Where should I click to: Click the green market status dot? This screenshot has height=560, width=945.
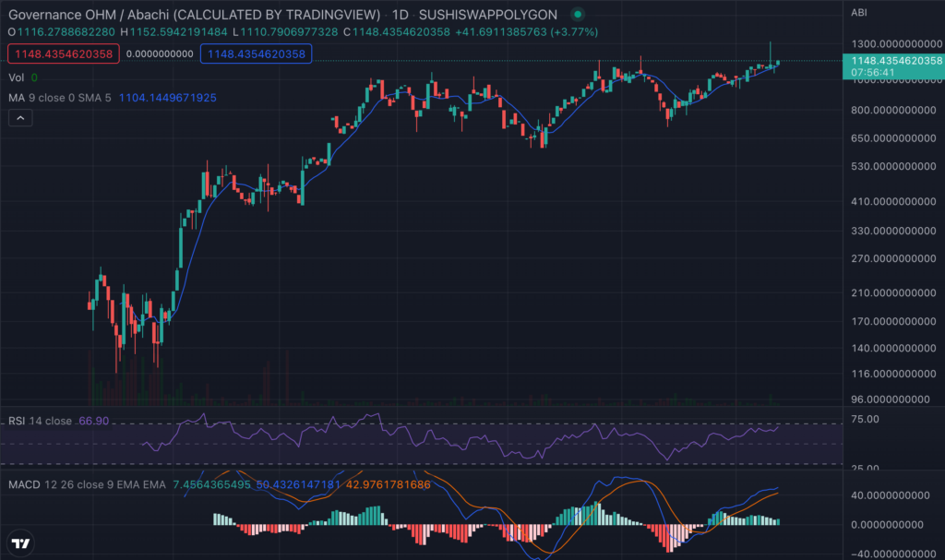(x=578, y=15)
